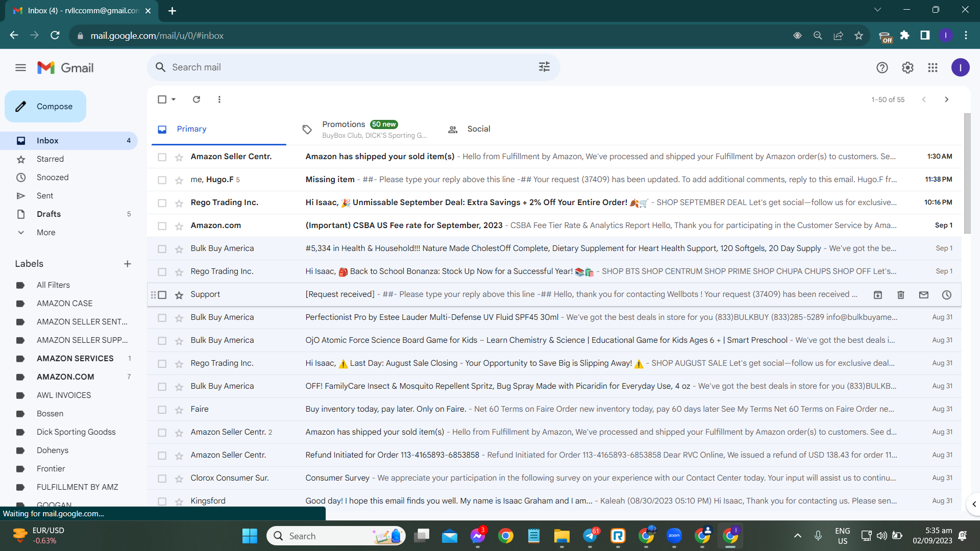The width and height of the screenshot is (980, 551).
Task: Open the Kingsford Good day email
Action: 554,502
